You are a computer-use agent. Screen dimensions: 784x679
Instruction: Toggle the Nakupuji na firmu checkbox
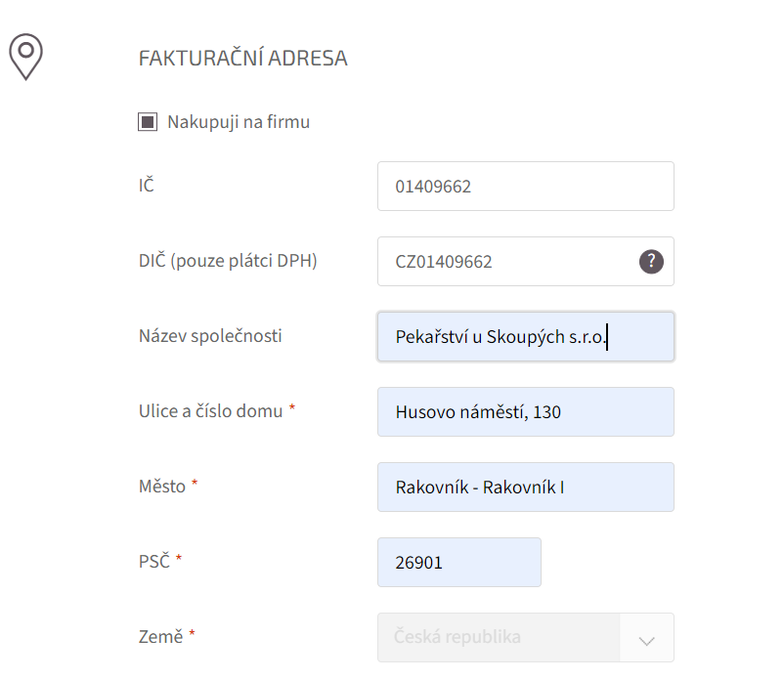(148, 122)
